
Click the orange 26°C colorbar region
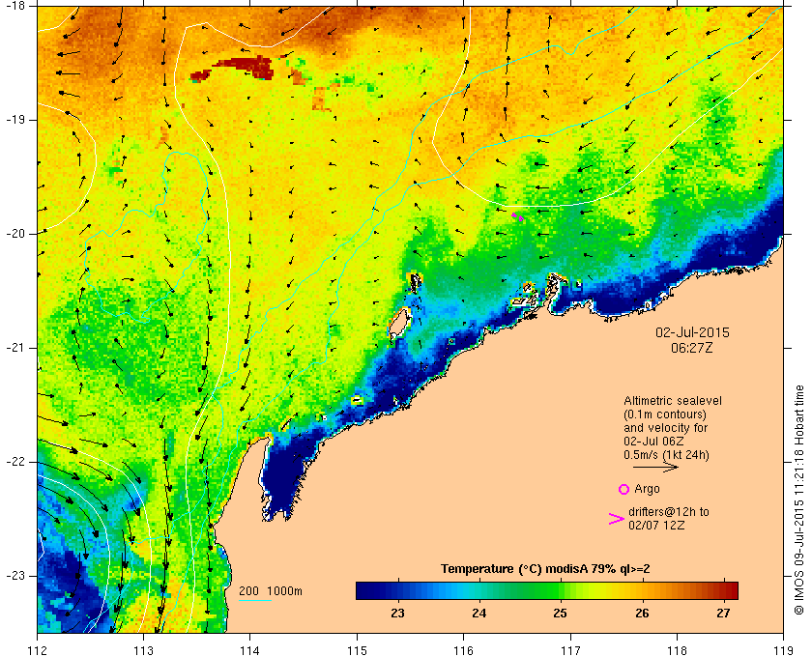(642, 590)
